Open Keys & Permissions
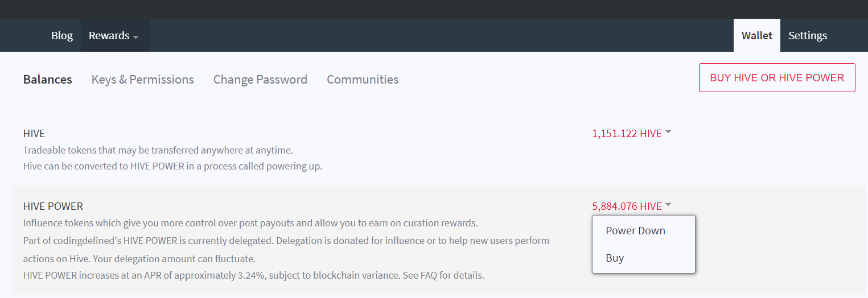 142,80
